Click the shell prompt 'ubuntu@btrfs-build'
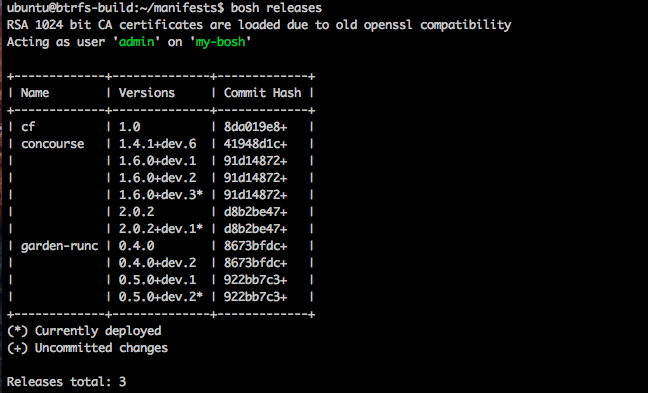This screenshot has height=393, width=648. pos(67,7)
